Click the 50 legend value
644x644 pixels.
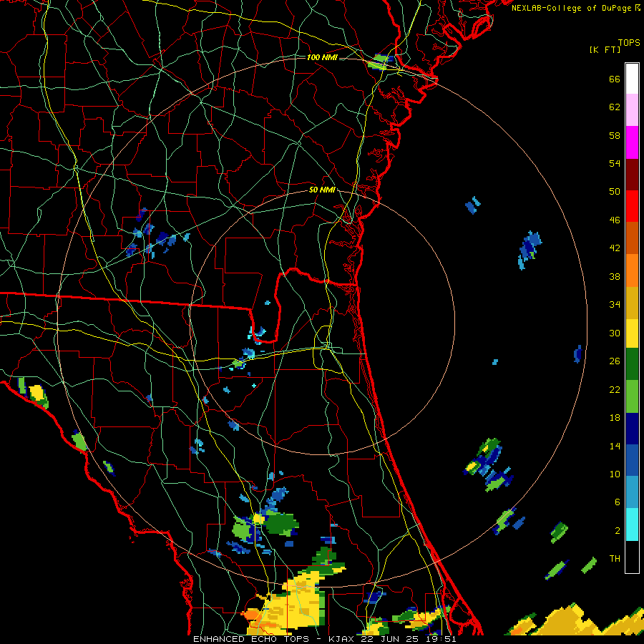click(x=615, y=192)
